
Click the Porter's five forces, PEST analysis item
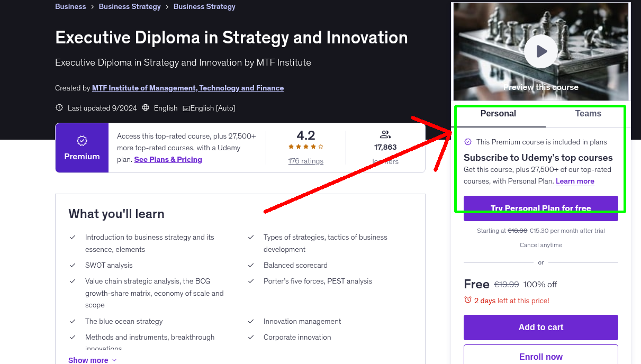click(x=318, y=281)
